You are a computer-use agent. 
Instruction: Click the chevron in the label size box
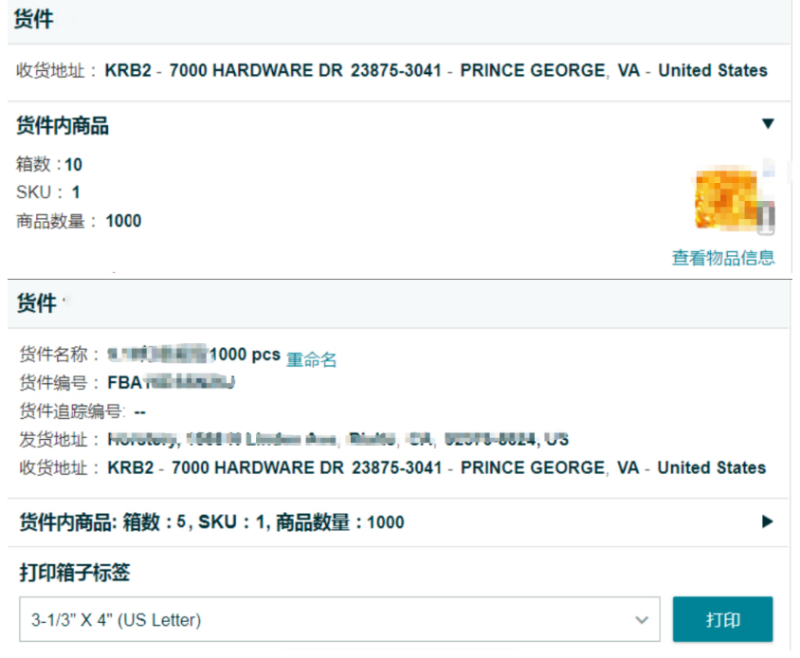(641, 620)
